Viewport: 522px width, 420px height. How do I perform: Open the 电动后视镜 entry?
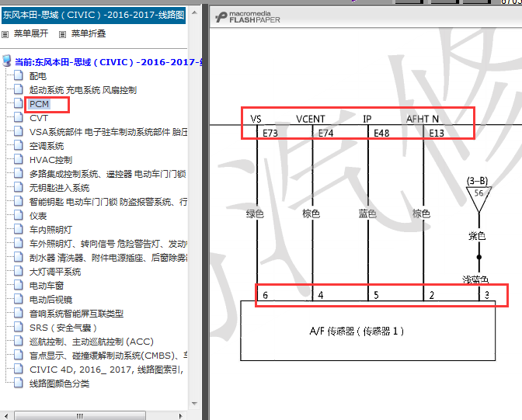coord(51,300)
